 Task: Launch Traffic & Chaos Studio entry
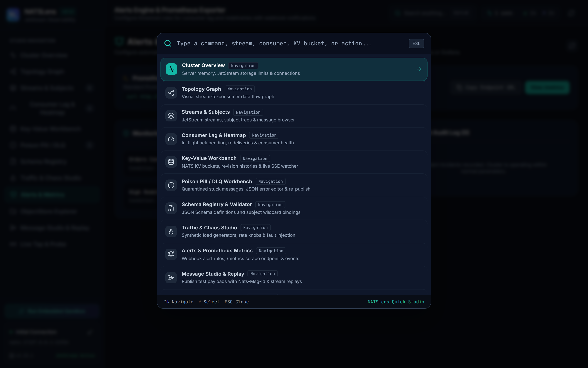(294, 231)
